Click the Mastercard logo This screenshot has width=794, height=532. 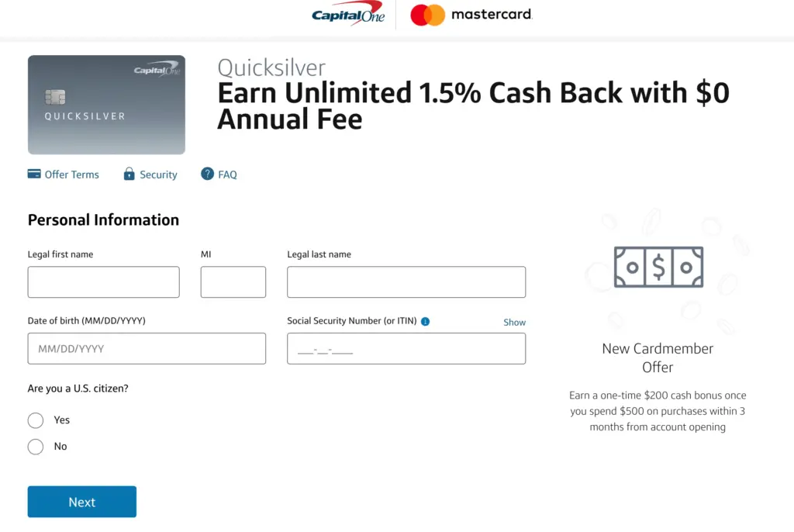[x=470, y=15]
